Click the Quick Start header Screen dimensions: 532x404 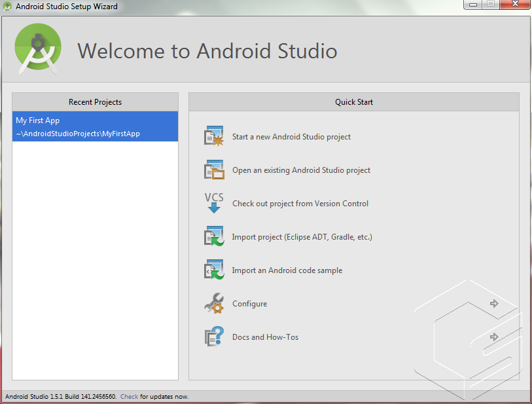tap(354, 102)
